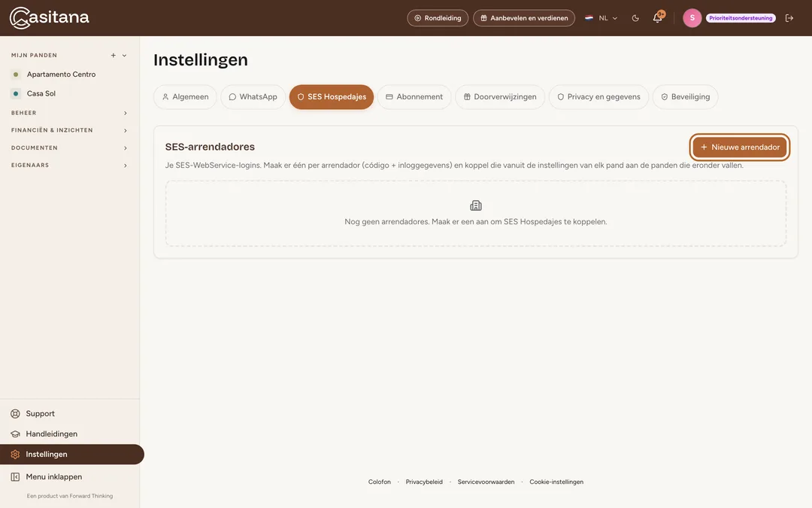This screenshot has height=508, width=812.
Task: Toggle dark mode moon icon
Action: pyautogui.click(x=635, y=18)
